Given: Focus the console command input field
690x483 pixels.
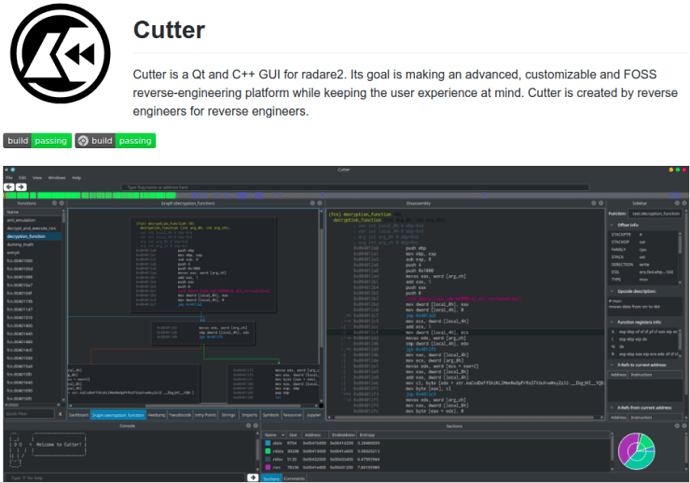Looking at the screenshot, I should click(126, 478).
